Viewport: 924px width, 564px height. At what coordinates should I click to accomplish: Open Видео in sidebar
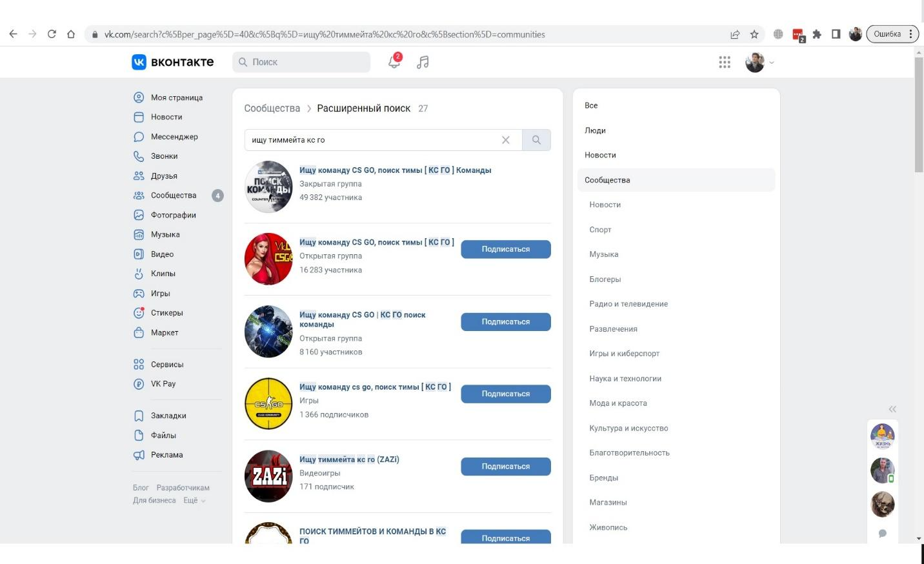(162, 254)
